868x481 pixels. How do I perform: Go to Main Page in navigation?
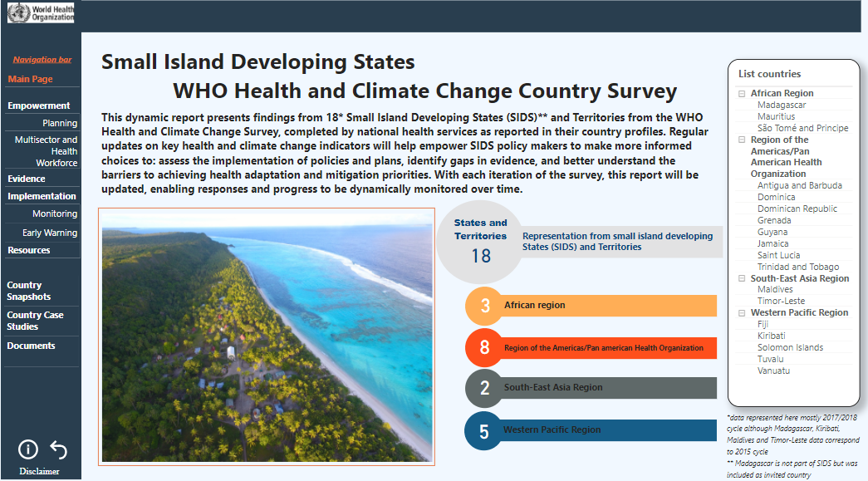(31, 79)
